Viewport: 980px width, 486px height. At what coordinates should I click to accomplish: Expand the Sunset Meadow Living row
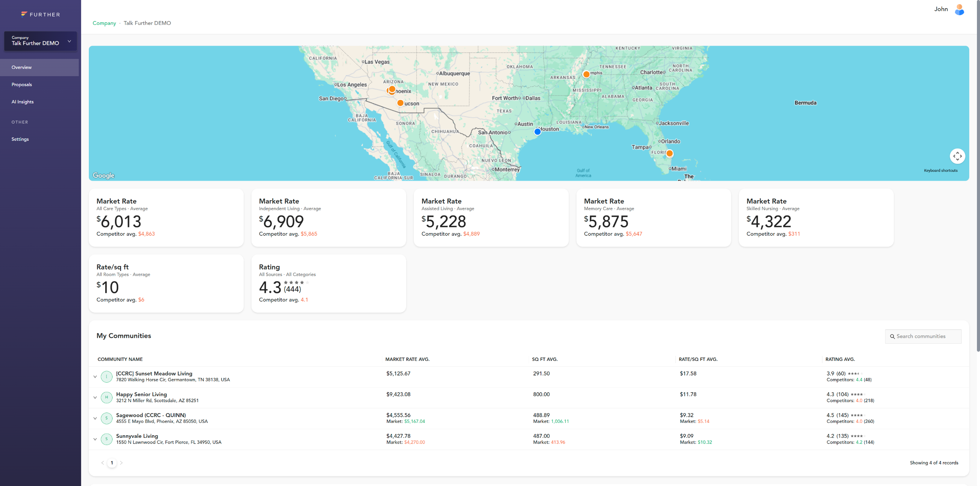(95, 377)
